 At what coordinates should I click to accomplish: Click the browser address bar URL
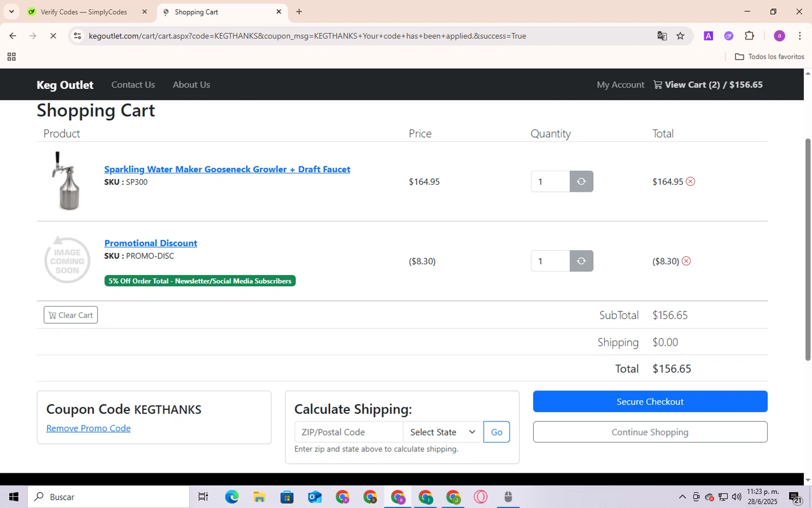coord(307,36)
